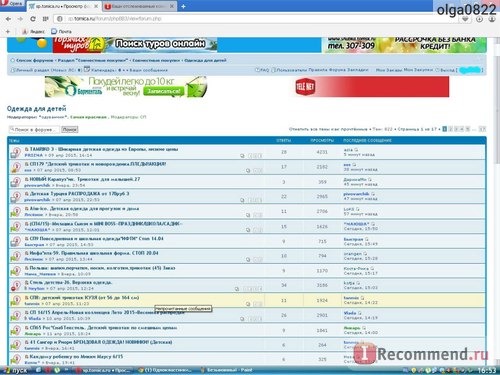Click the Borменталь weight loss banner
The image size is (500, 375).
tap(126, 87)
